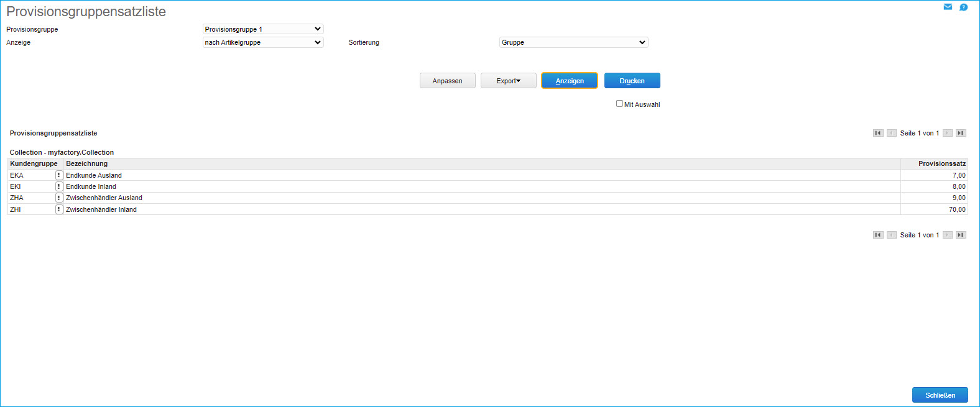Go to first page in upper pager
This screenshot has height=407, width=980.
click(x=878, y=133)
